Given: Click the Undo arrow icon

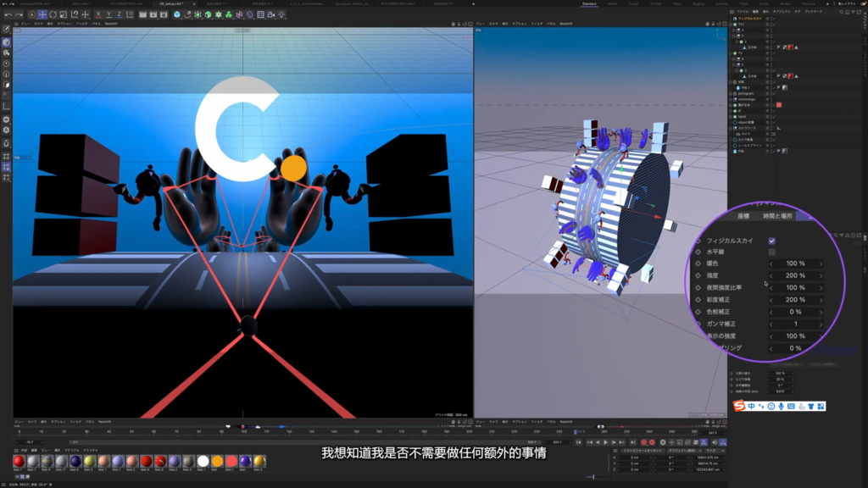Looking at the screenshot, I should click(8, 14).
